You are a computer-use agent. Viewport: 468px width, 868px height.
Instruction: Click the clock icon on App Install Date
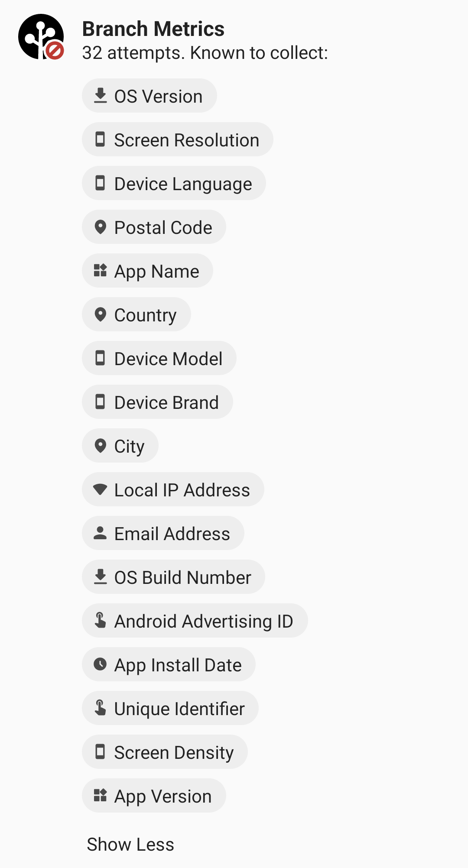coord(100,664)
